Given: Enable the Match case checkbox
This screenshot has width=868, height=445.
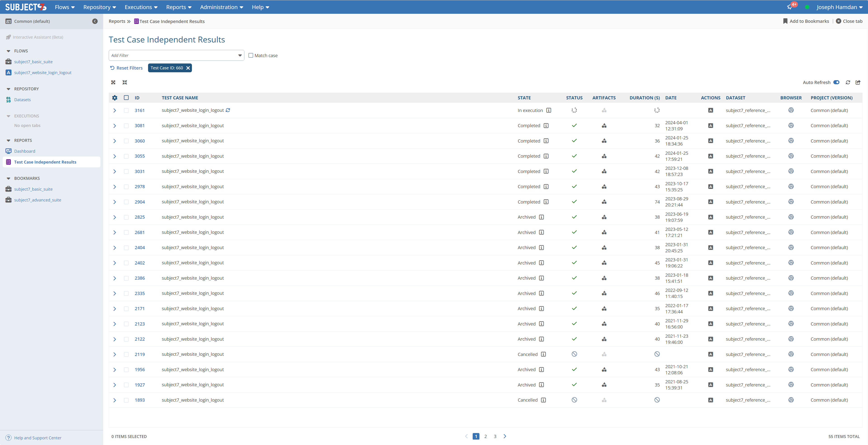Looking at the screenshot, I should tap(251, 56).
